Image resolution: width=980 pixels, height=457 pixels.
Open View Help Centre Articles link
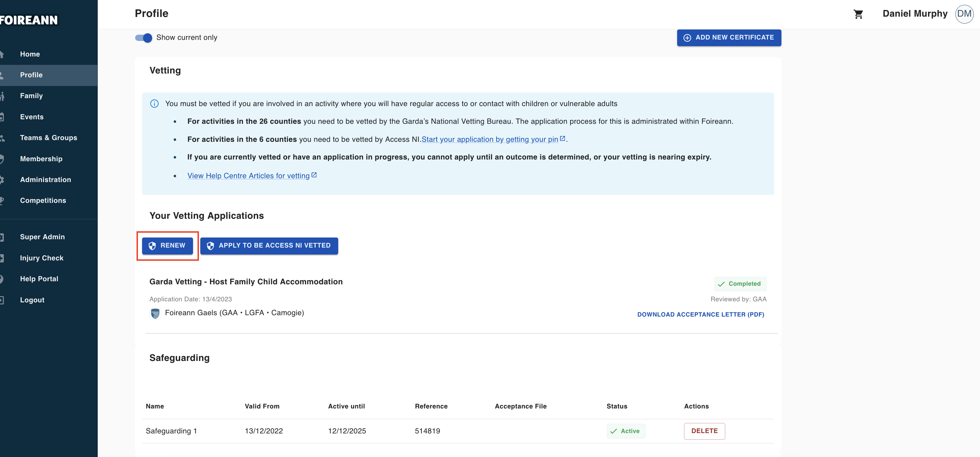coord(248,176)
